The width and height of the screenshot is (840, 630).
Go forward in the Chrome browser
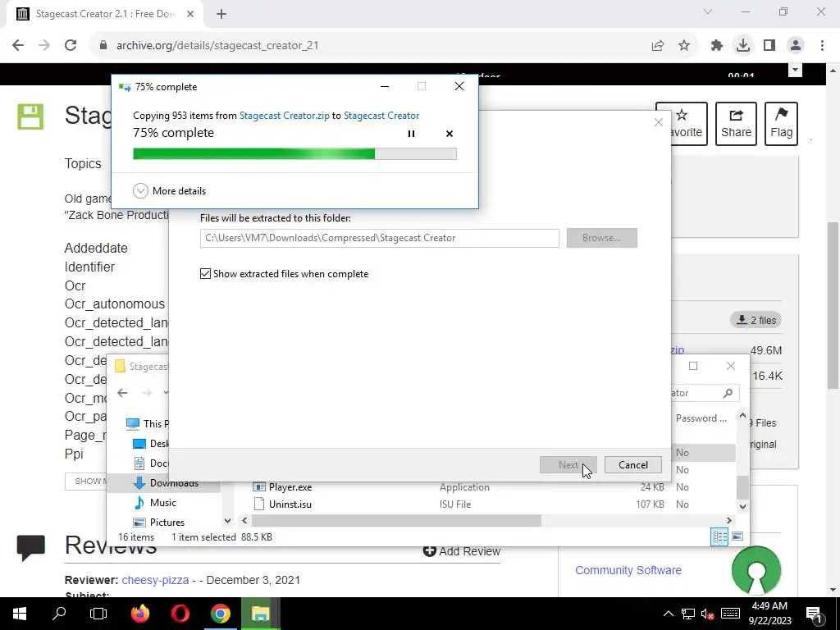44,46
